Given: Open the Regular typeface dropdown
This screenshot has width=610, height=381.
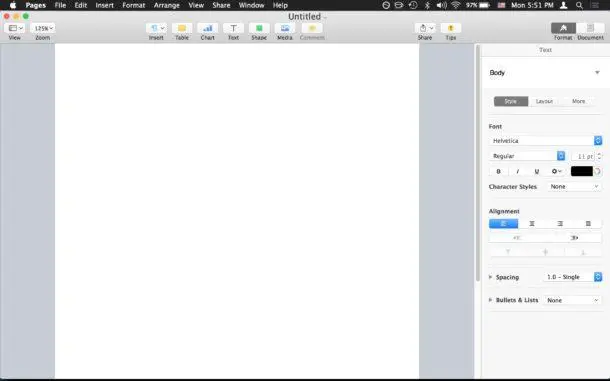Looking at the screenshot, I should (x=527, y=156).
